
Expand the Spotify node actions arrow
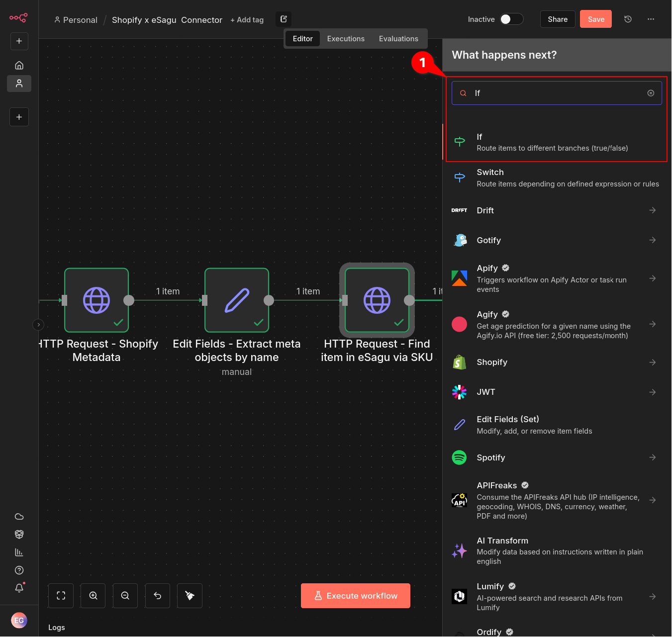pyautogui.click(x=653, y=457)
